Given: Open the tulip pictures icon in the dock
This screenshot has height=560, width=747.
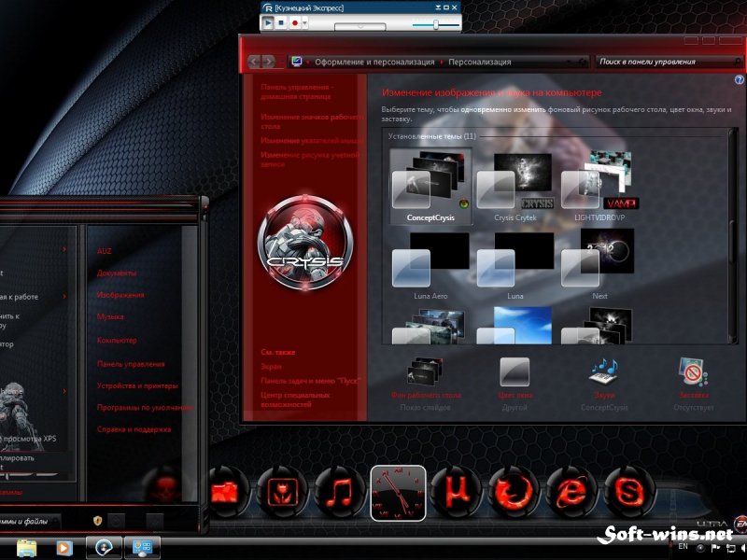Looking at the screenshot, I should tap(282, 493).
